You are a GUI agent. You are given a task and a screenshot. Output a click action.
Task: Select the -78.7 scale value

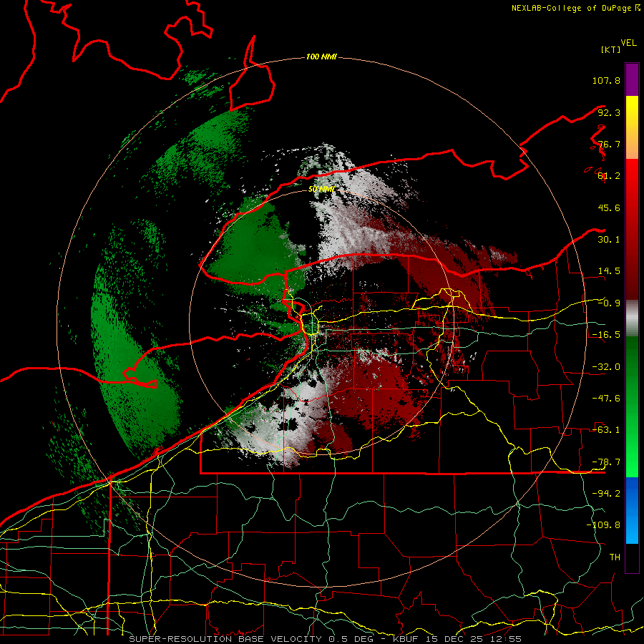606,462
